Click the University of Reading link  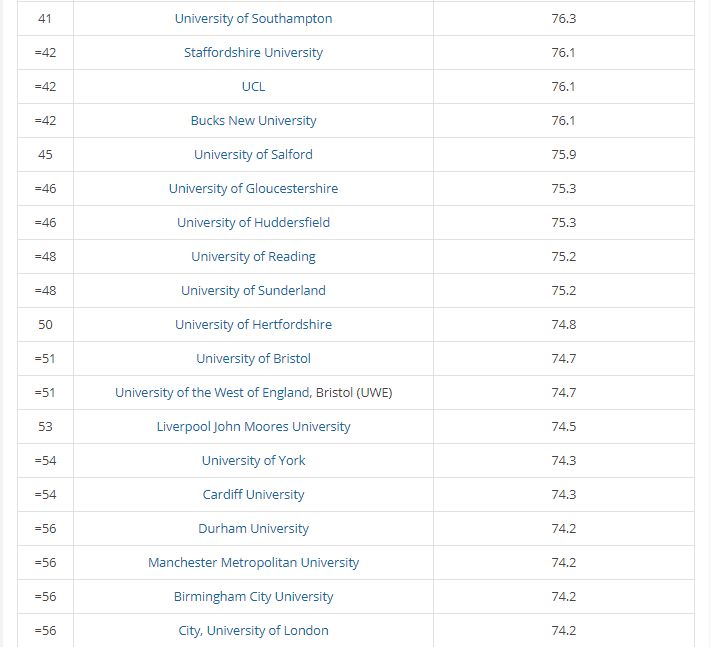[x=253, y=256]
